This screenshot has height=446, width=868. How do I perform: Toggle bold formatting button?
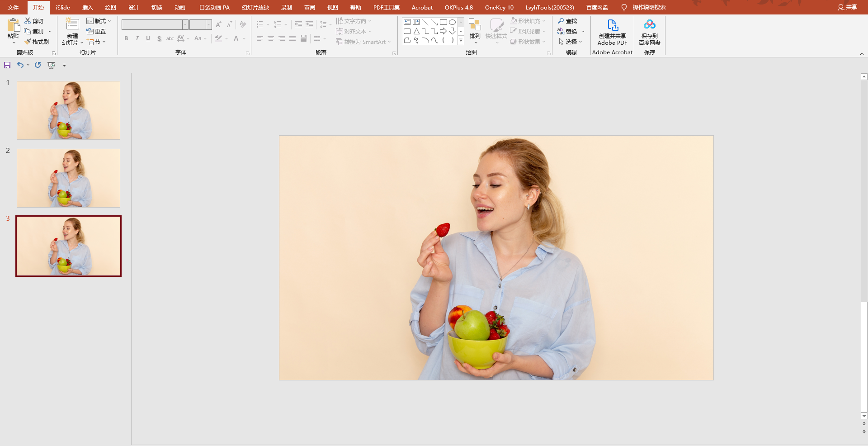(126, 38)
